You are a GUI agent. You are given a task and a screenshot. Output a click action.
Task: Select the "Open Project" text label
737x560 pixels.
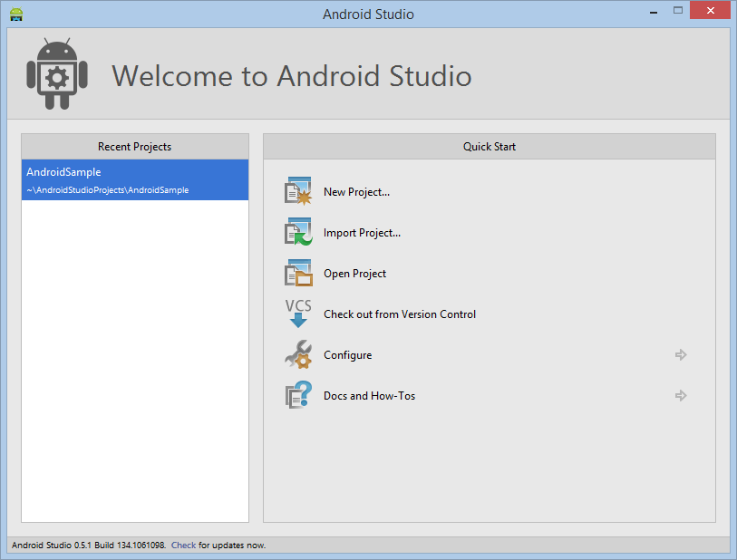coord(354,274)
